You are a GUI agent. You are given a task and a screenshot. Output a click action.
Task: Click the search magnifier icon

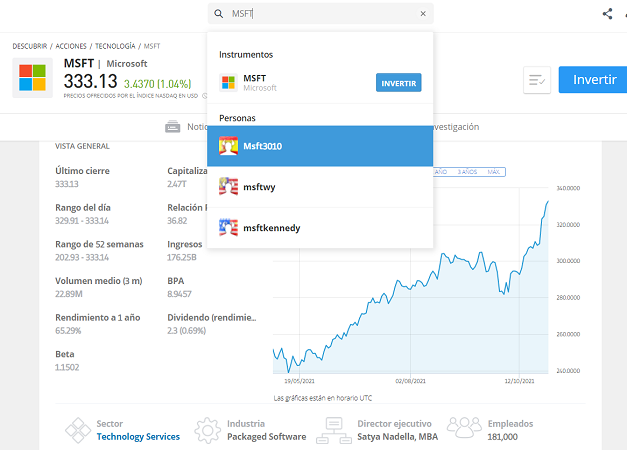click(219, 14)
